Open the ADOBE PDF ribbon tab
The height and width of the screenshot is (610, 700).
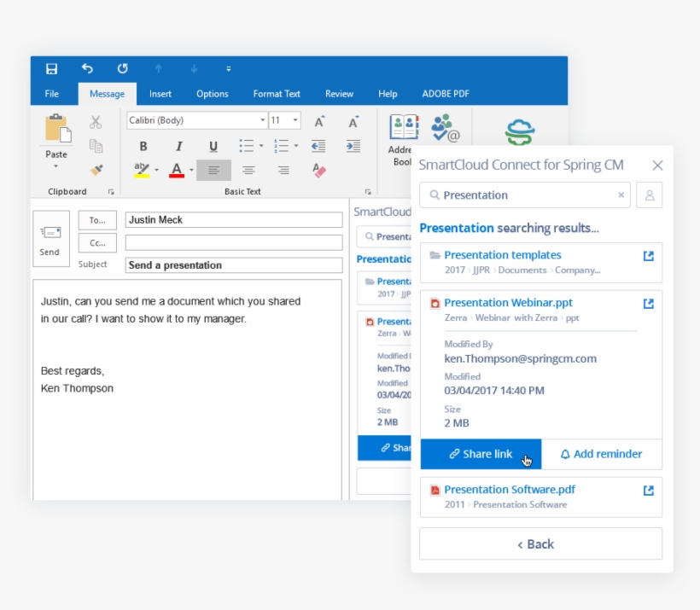(445, 94)
